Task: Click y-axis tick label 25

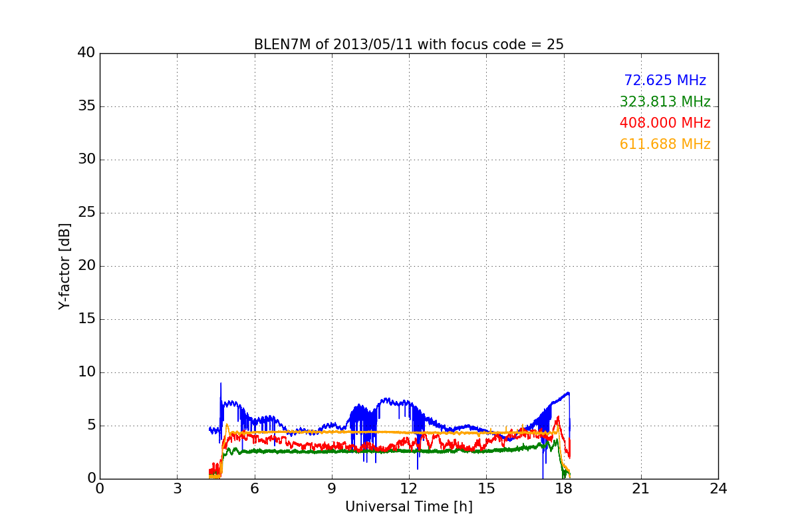Action: tap(86, 213)
